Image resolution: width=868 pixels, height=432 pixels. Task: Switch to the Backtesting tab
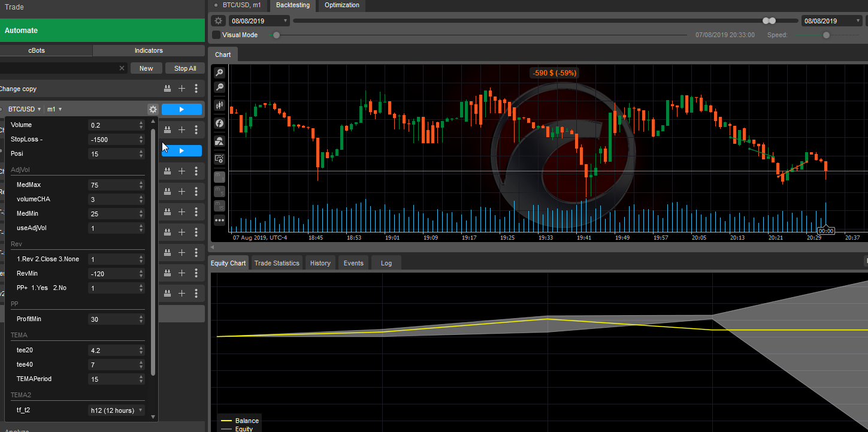click(x=293, y=5)
